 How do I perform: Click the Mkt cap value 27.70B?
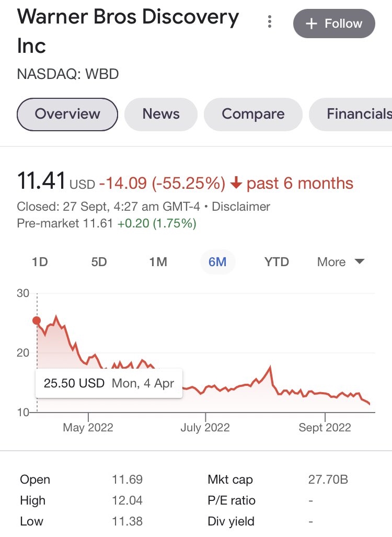click(328, 479)
